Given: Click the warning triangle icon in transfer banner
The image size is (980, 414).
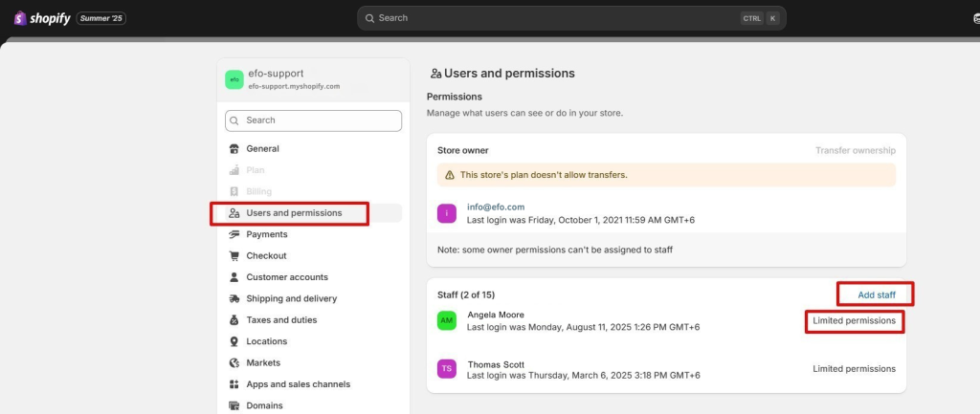Looking at the screenshot, I should click(450, 175).
